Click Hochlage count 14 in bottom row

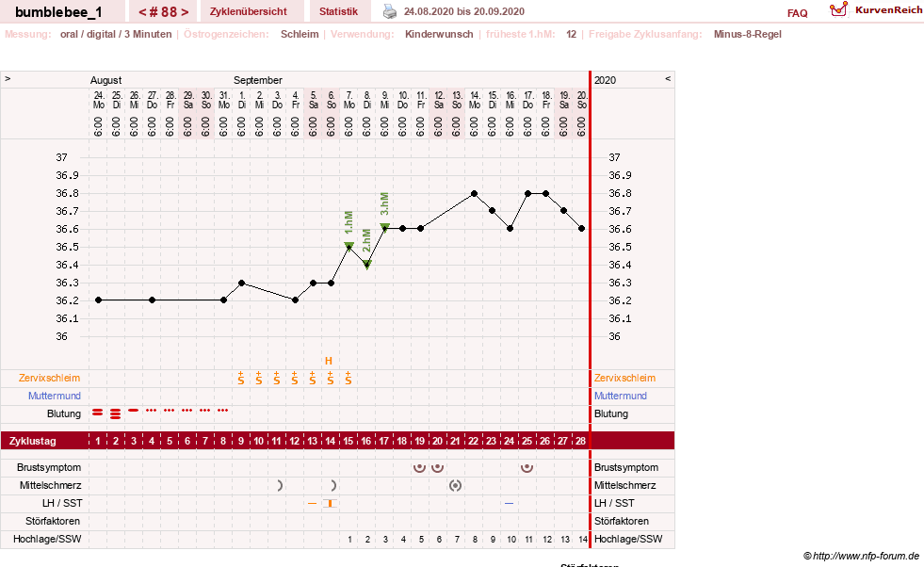point(583,540)
